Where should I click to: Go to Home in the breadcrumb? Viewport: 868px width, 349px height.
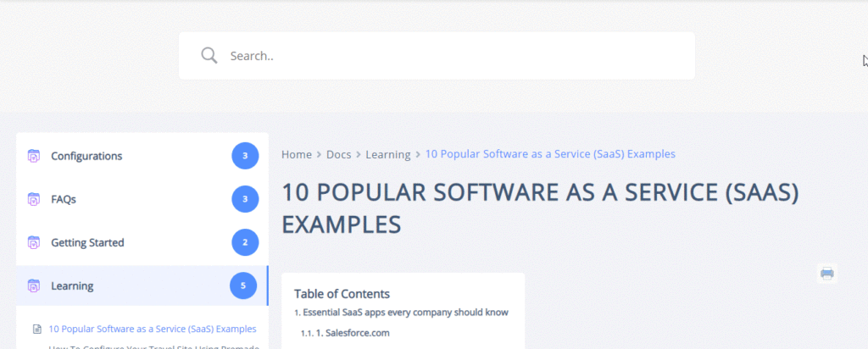pos(297,154)
